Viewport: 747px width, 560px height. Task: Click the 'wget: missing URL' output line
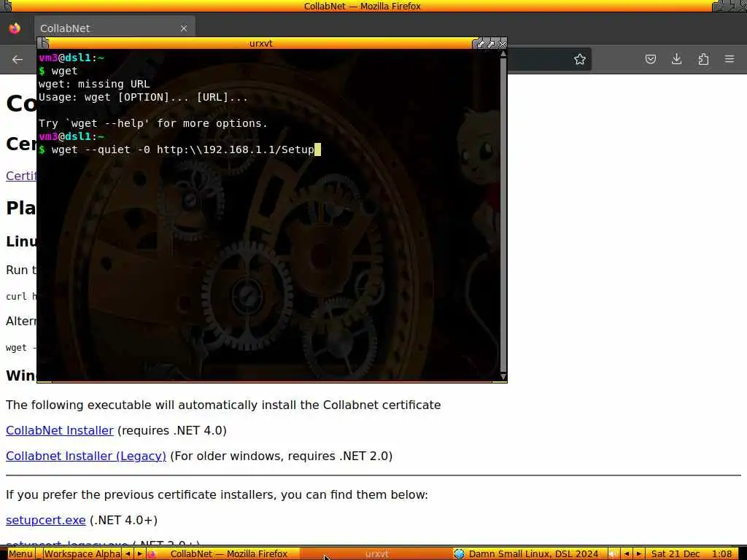pos(94,85)
